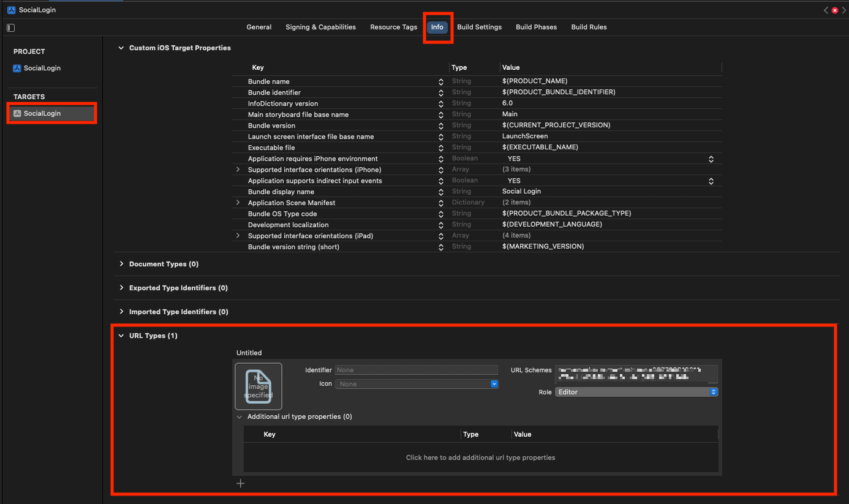Click the Key column header in properties table
849x504 pixels.
pos(258,67)
